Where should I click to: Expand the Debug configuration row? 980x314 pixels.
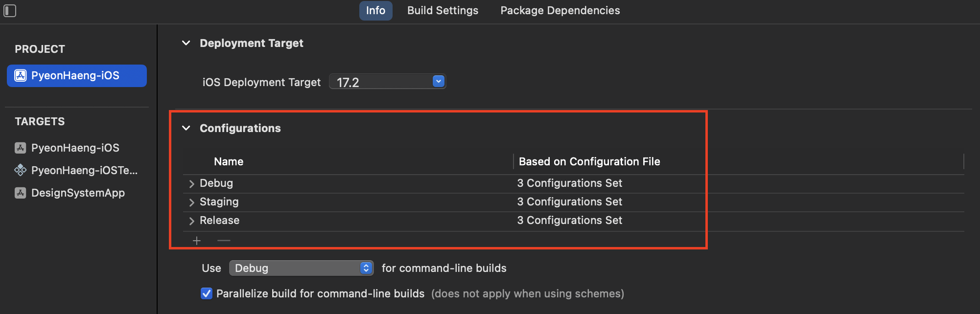click(191, 184)
